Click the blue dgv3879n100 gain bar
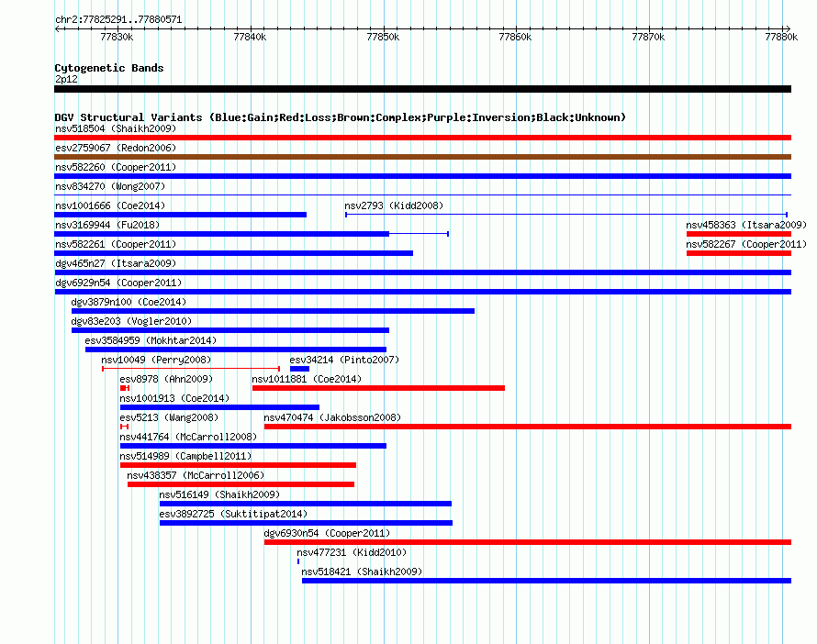This screenshot has height=644, width=817. (x=273, y=311)
